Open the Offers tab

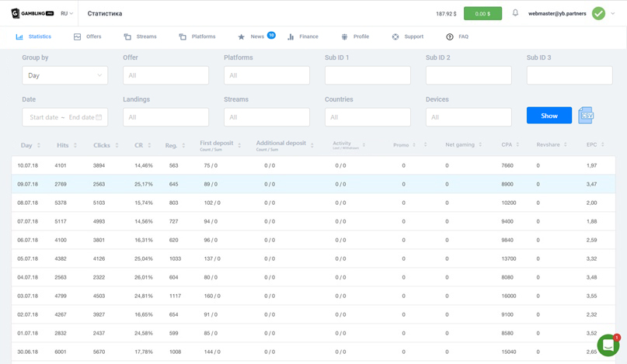tap(88, 36)
